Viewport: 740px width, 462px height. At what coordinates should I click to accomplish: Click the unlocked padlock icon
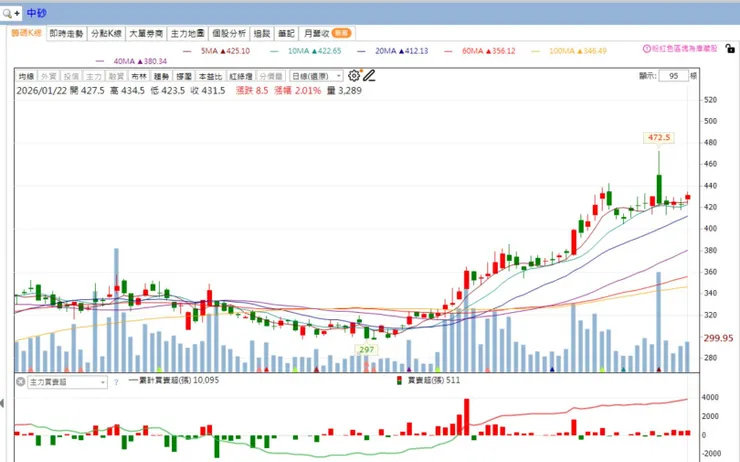pyautogui.click(x=730, y=48)
